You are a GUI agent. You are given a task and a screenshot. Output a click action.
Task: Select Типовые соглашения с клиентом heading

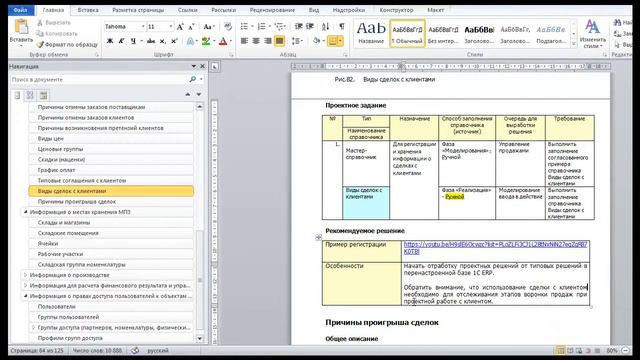111,180
